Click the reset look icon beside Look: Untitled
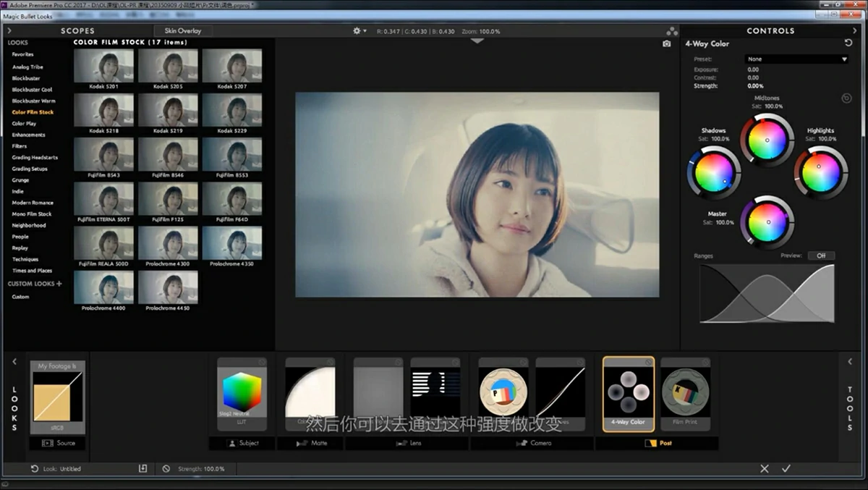The image size is (868, 490). click(34, 469)
